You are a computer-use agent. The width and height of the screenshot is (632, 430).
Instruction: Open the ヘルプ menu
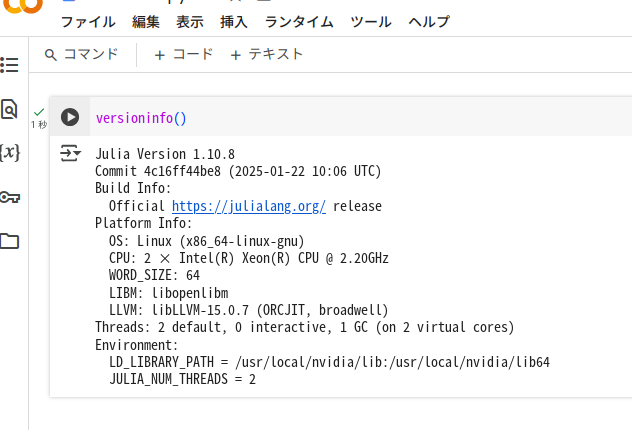[429, 22]
